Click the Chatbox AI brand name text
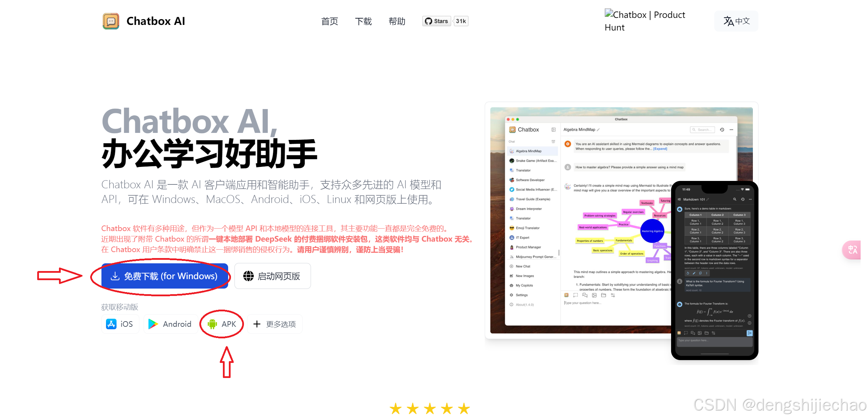868x419 pixels. click(x=155, y=21)
